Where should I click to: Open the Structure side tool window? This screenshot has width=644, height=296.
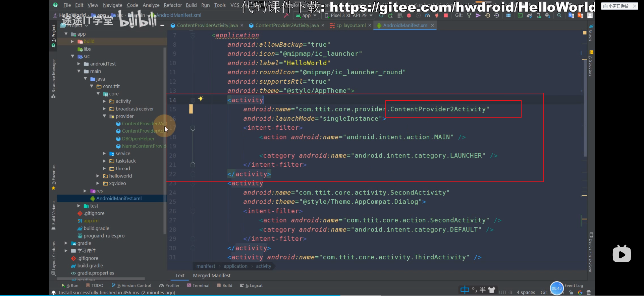point(591,64)
